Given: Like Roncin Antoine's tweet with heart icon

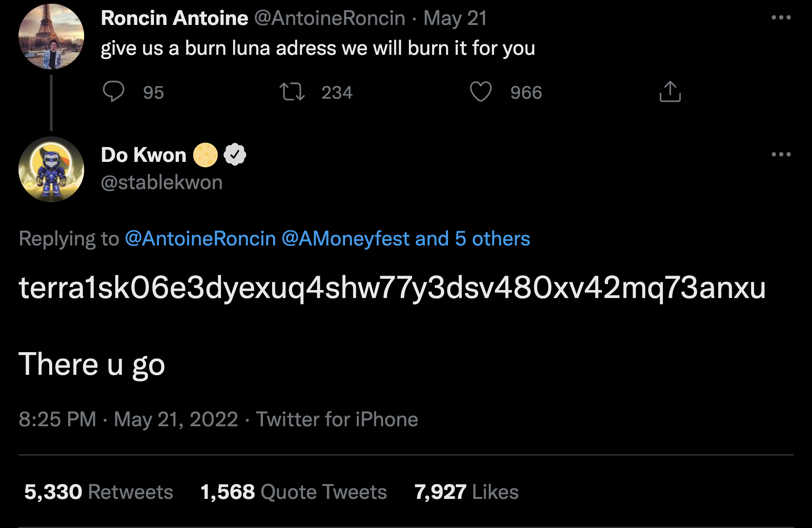Looking at the screenshot, I should tap(481, 92).
